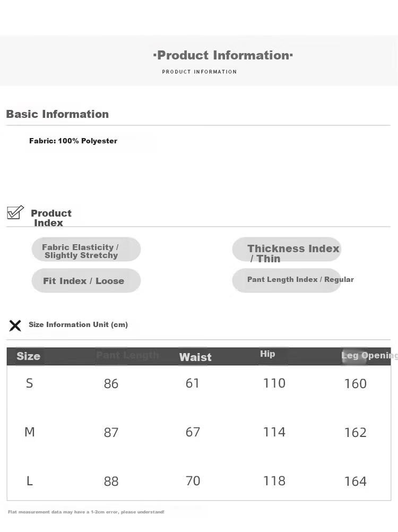Screen dimensions: 398x532
Task: Click the Product Information title
Action: click(x=223, y=55)
